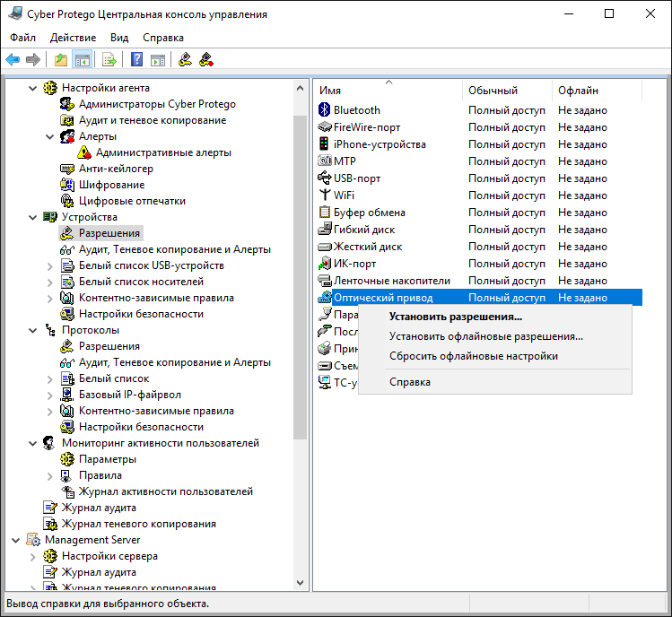672x617 pixels.
Task: Click the Forward arrow toolbar icon
Action: click(x=33, y=59)
